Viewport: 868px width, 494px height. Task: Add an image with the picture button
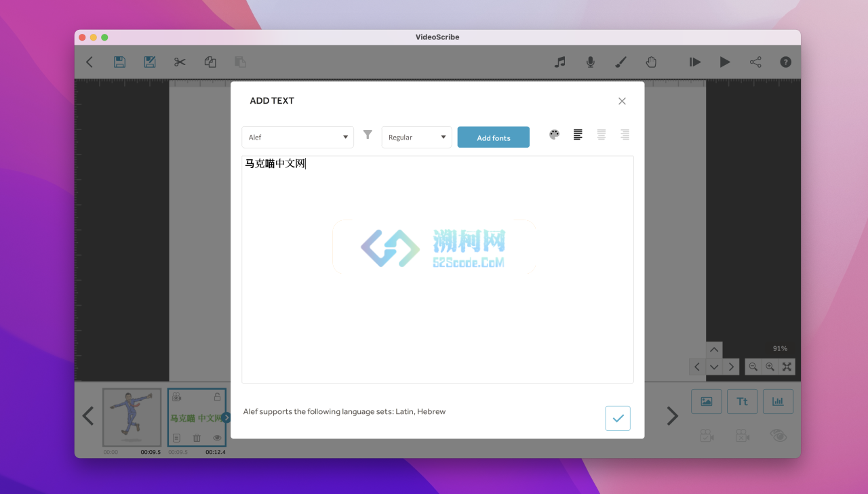click(x=707, y=401)
